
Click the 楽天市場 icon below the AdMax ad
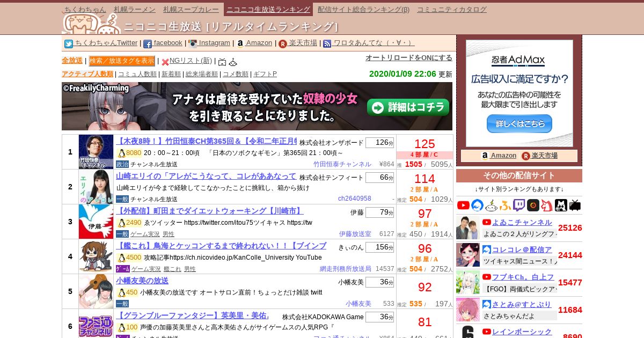(x=526, y=156)
